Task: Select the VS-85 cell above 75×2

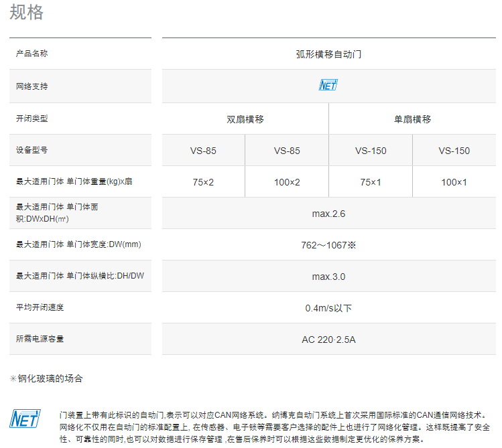Action: (x=203, y=151)
